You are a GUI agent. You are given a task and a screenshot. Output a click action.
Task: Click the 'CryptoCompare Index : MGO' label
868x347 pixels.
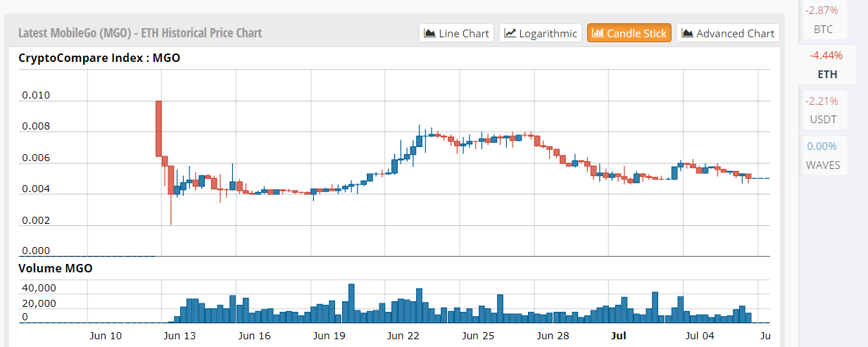(99, 58)
